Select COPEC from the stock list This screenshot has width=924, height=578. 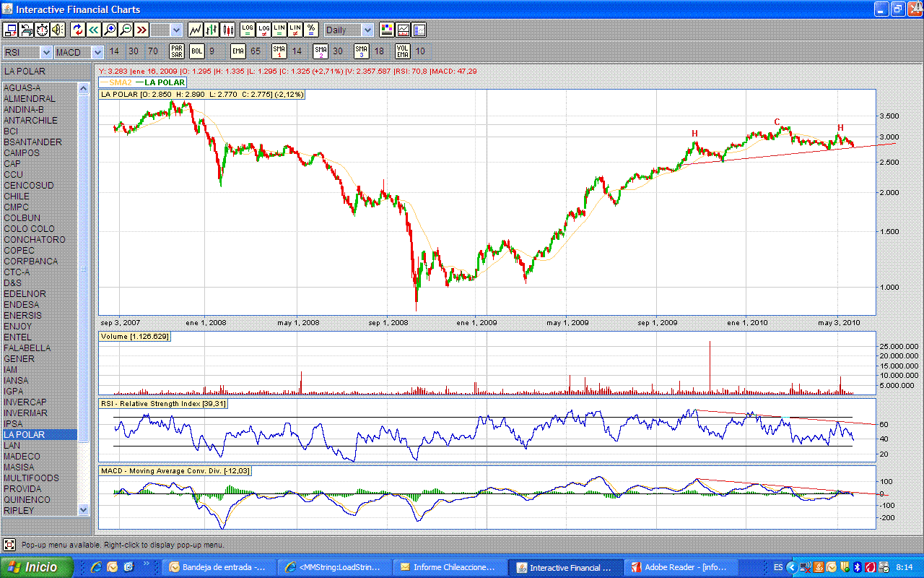point(19,250)
